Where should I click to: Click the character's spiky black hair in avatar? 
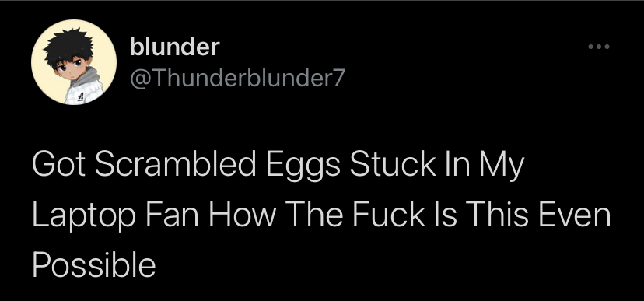click(x=68, y=45)
